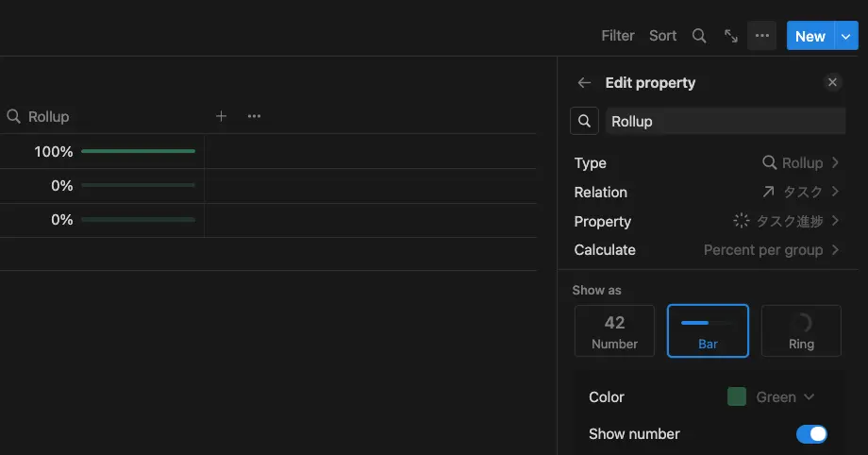Click the Filter button
Image resolution: width=868 pixels, height=455 pixels.
pos(618,36)
